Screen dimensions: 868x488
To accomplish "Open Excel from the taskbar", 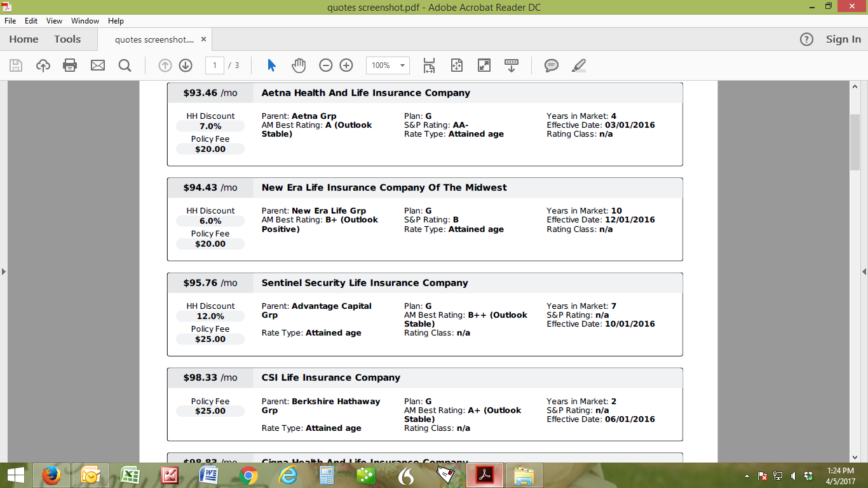I will 130,475.
